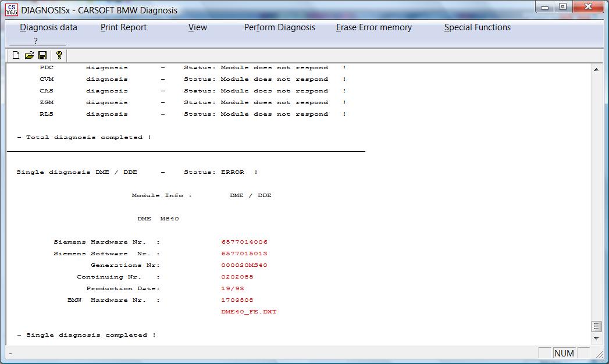Click the scrollbar up arrow
Image resolution: width=609 pixels, height=364 pixels.
[x=596, y=69]
